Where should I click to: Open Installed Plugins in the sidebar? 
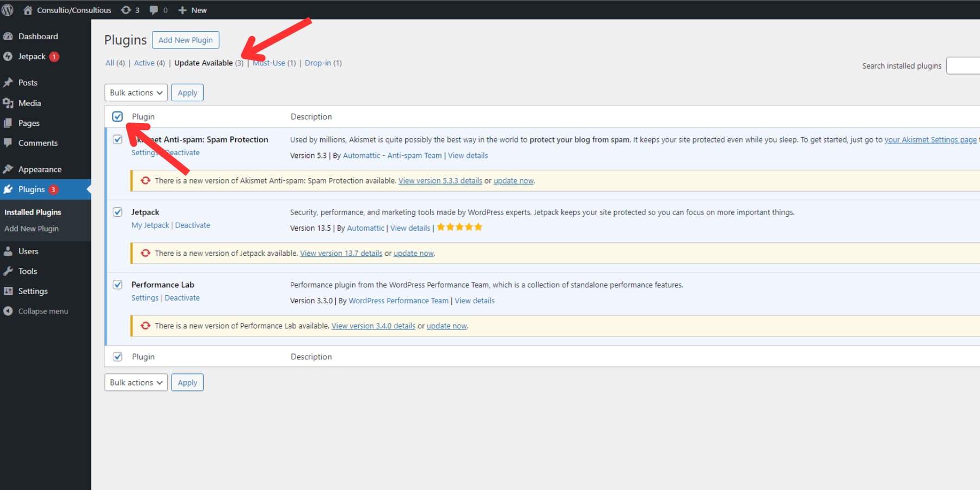point(33,212)
